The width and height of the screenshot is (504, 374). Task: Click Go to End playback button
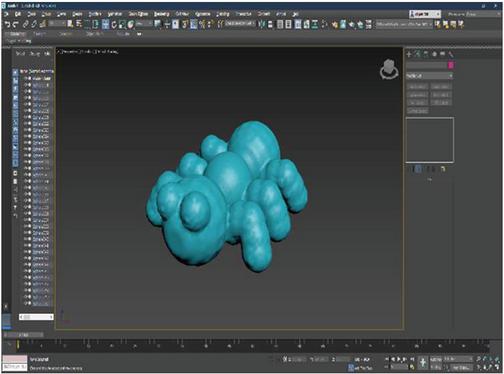tap(412, 359)
